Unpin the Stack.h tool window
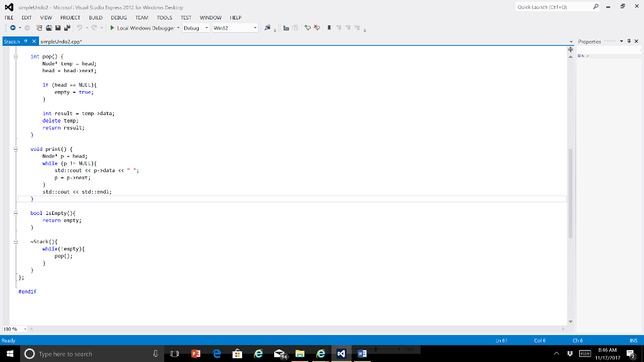 click(25, 41)
